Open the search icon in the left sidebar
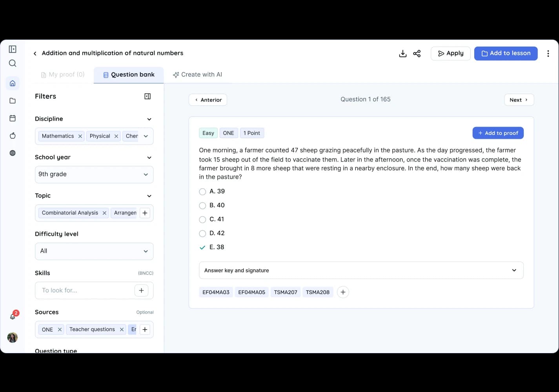 click(13, 63)
